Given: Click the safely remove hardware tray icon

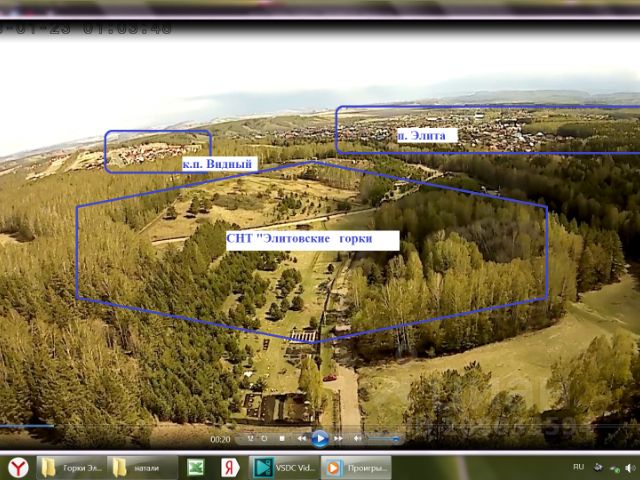Looking at the screenshot, I should pyautogui.click(x=599, y=467).
